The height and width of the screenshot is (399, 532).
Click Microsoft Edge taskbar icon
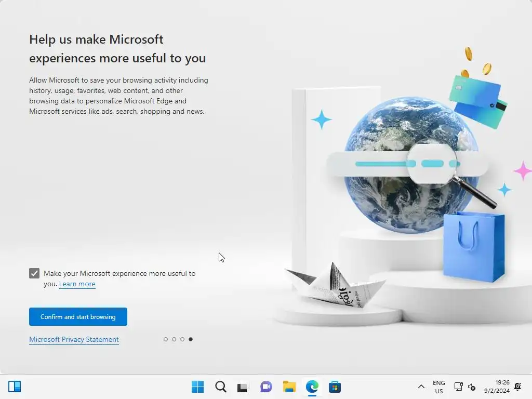coord(312,387)
